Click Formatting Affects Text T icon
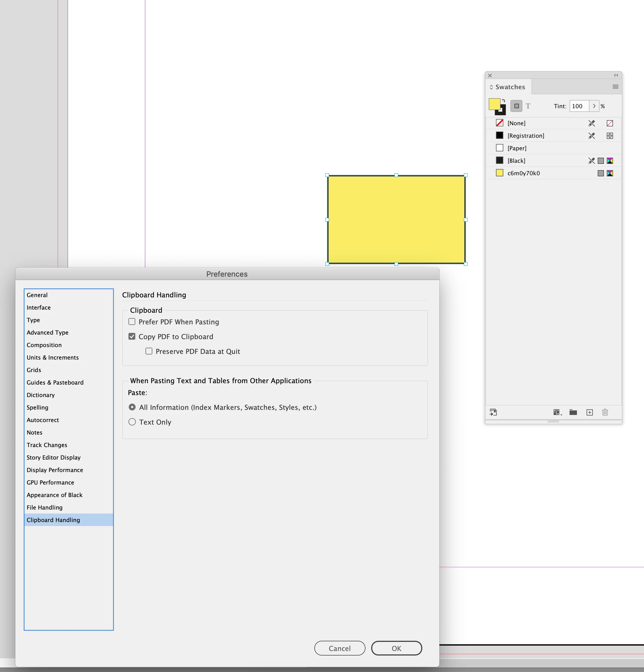 coord(528,106)
